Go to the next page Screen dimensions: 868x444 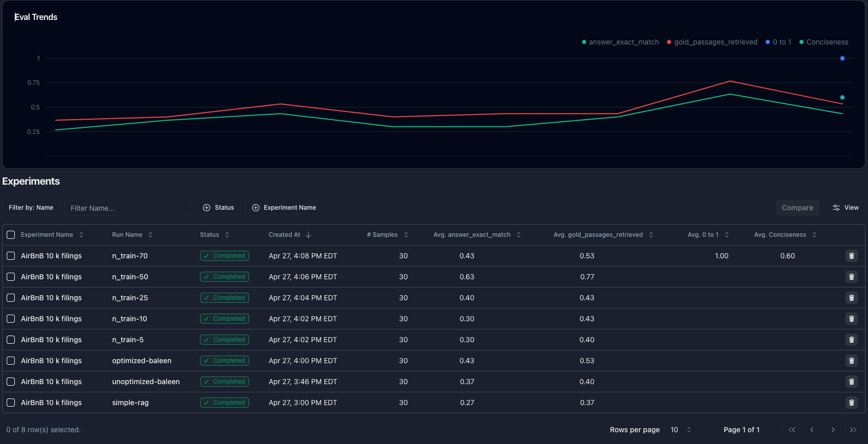(x=833, y=430)
